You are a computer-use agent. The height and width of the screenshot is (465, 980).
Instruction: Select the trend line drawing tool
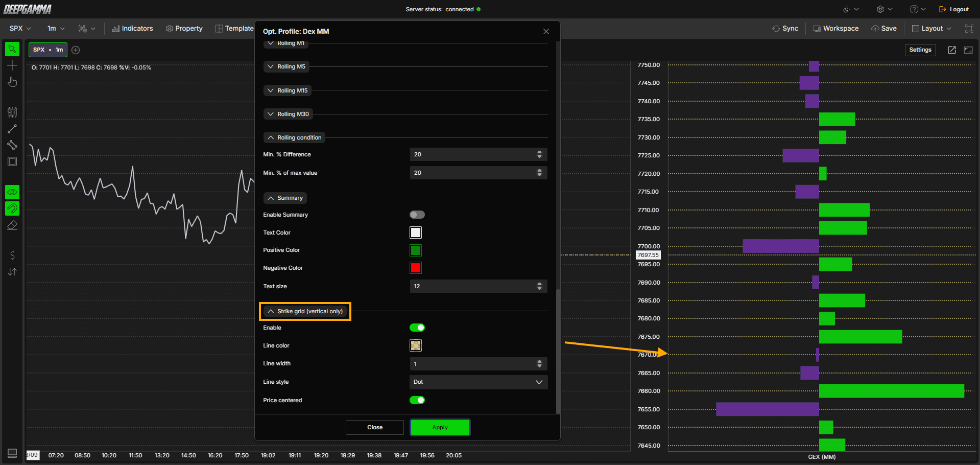pyautogui.click(x=12, y=129)
